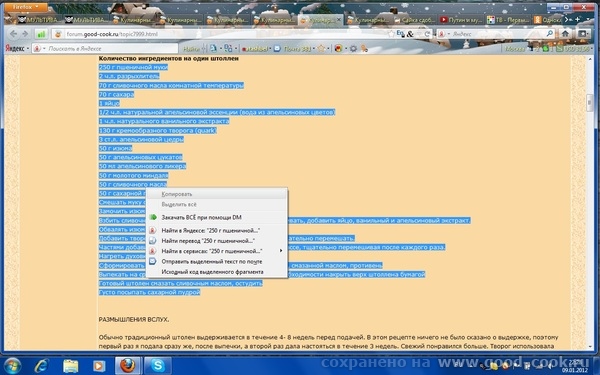
Task: Open Internet Explorer from the taskbar
Action: click(41, 366)
